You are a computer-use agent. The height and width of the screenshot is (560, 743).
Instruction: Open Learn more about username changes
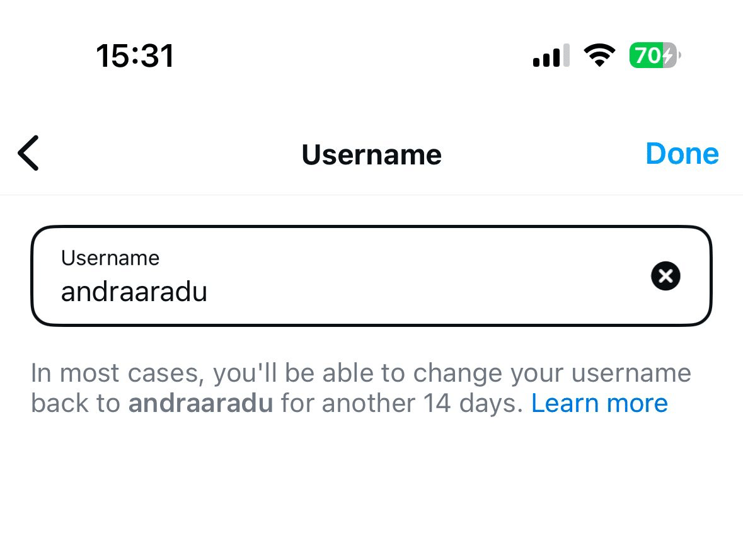599,403
